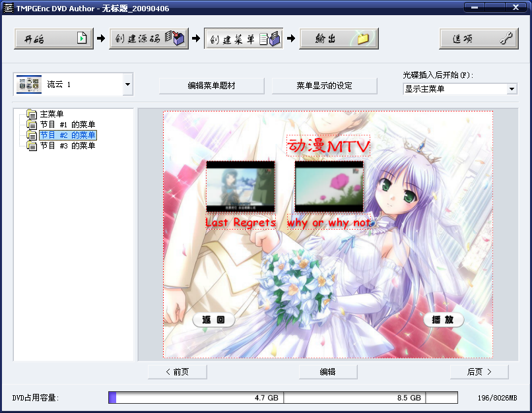This screenshot has height=413, width=532.
Task: Click the 196/8026MB capacity readout
Action: pyautogui.click(x=498, y=398)
